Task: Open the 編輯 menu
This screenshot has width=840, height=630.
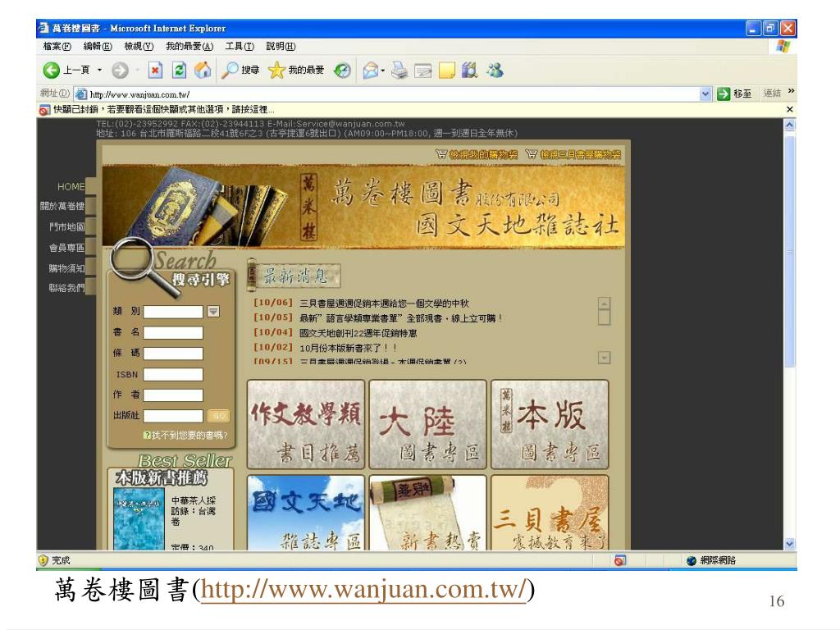Action: (98, 47)
